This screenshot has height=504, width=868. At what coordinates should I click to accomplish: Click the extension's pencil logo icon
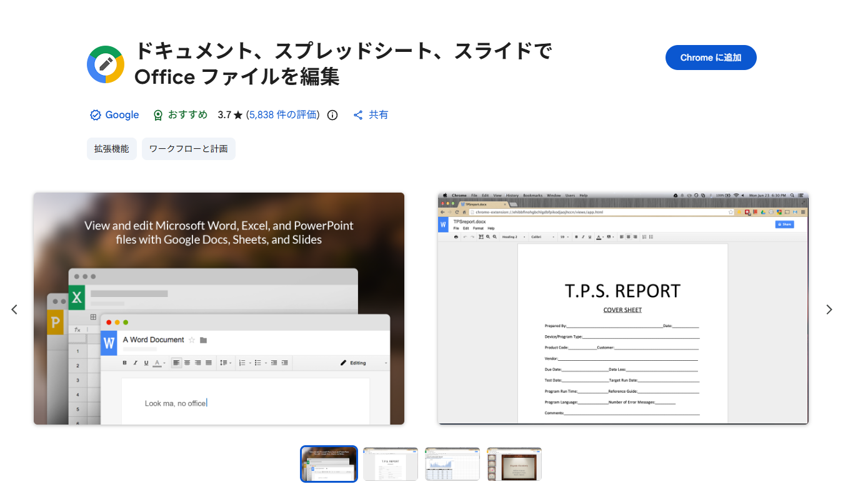coord(106,64)
